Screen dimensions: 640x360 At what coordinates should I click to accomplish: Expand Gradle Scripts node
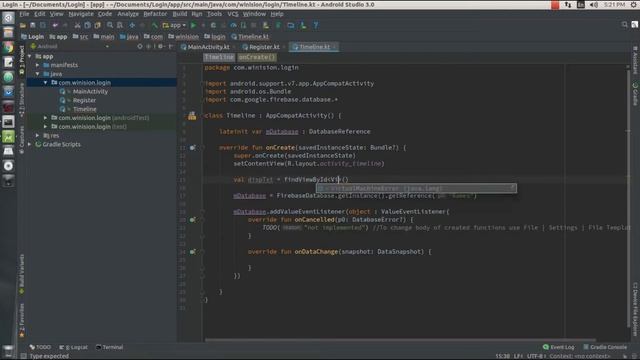[x=30, y=144]
